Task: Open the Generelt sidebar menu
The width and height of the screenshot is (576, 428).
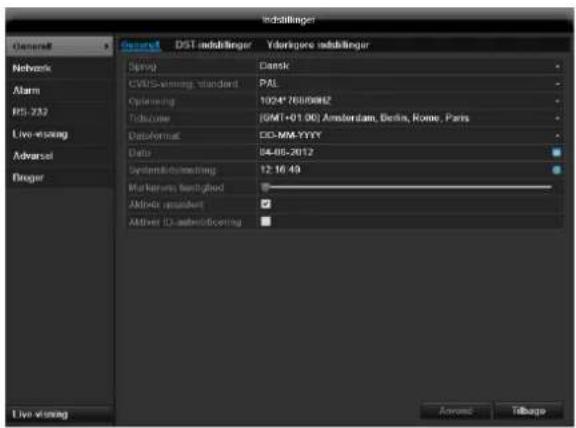Action: click(60, 46)
